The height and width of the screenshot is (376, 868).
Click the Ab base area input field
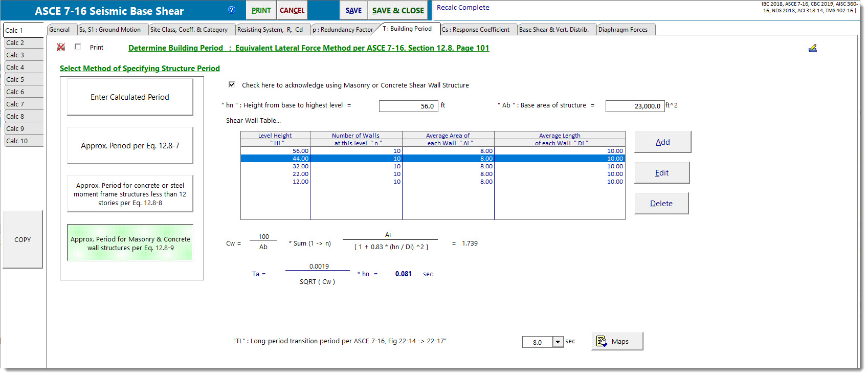coord(634,106)
